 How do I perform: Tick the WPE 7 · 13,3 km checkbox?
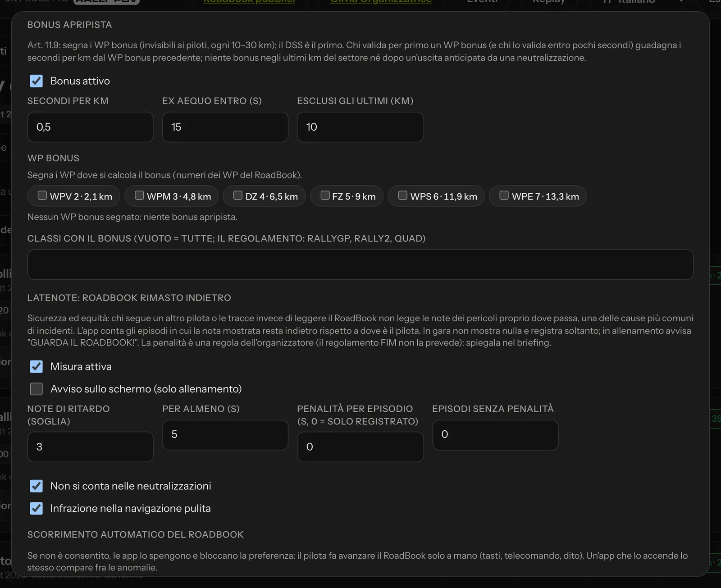[x=504, y=195]
